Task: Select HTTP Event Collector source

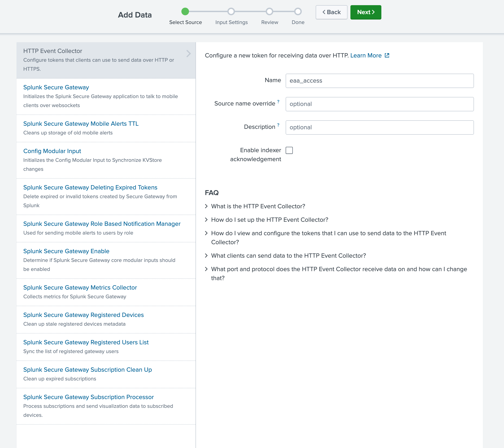Action: click(x=106, y=60)
